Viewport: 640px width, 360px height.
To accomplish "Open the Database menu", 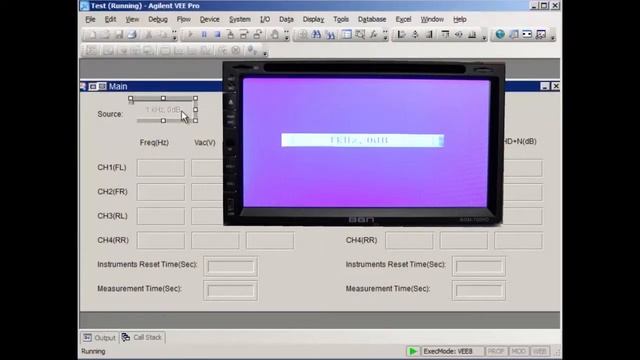I will click(x=372, y=19).
